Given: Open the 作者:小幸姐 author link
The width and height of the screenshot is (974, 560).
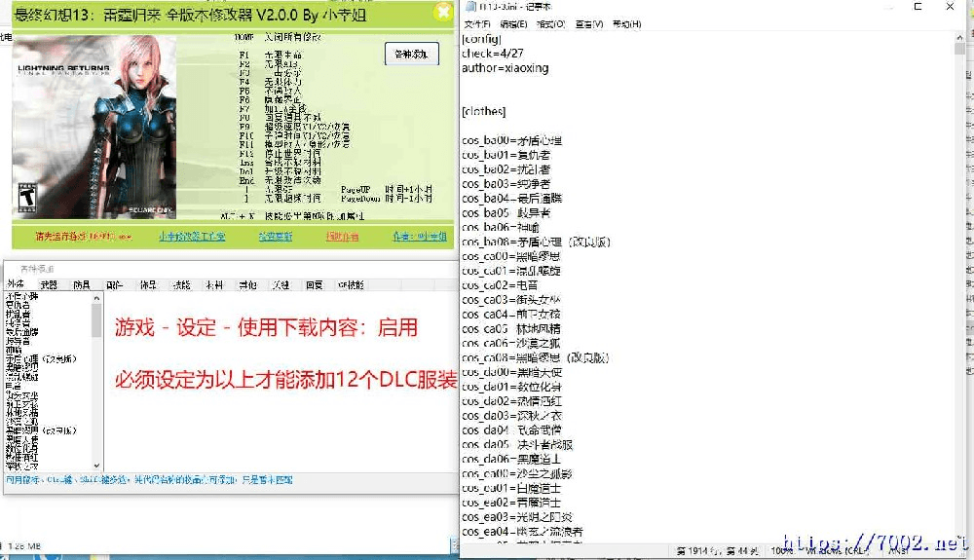Looking at the screenshot, I should (419, 237).
